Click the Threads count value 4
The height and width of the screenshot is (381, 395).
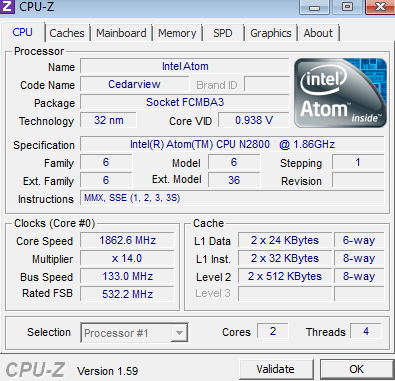pos(366,331)
